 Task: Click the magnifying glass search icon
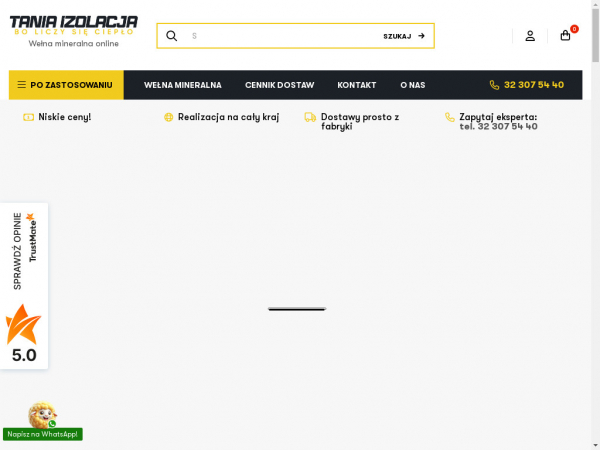pos(171,36)
